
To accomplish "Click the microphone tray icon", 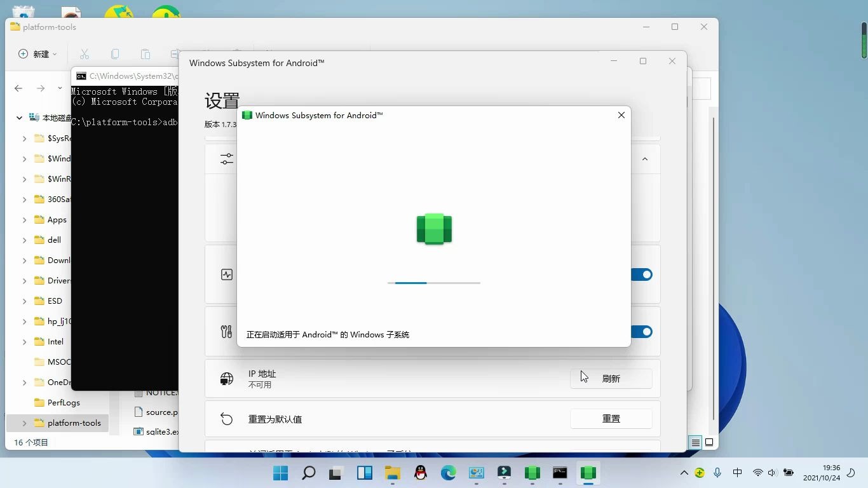I will [717, 473].
